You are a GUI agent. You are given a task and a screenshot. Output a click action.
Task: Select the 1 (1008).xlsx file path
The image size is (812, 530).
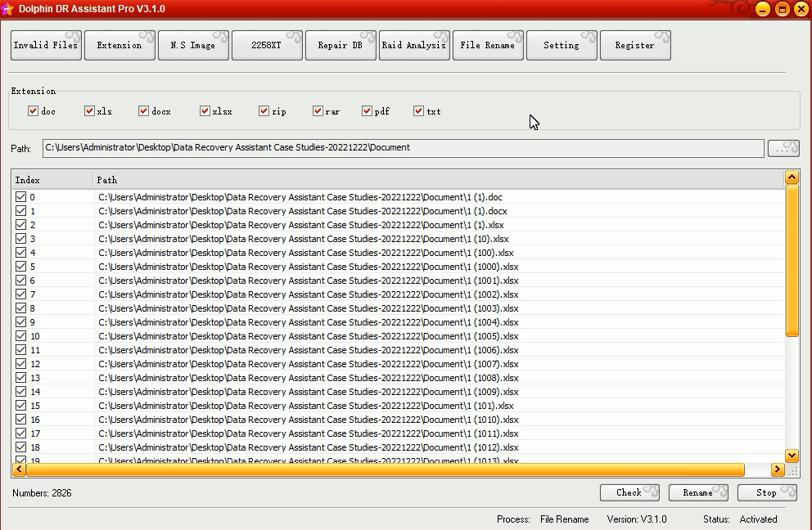click(x=309, y=379)
